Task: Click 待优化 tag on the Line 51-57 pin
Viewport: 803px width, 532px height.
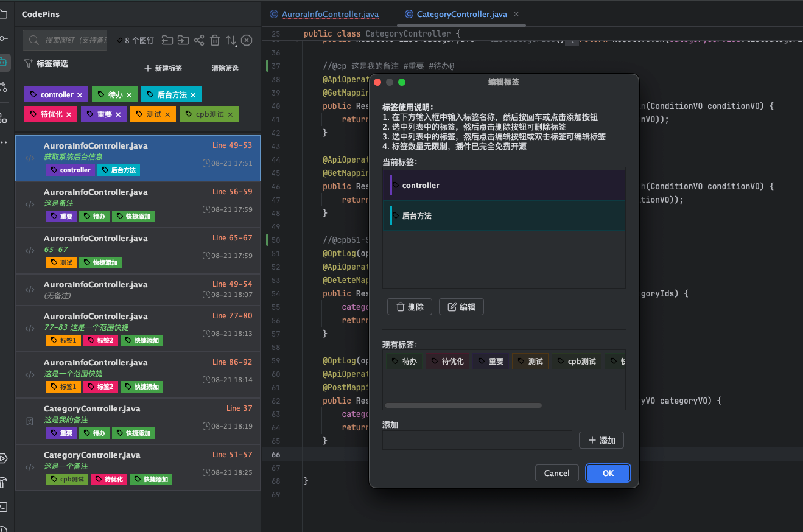Action: [x=109, y=480]
